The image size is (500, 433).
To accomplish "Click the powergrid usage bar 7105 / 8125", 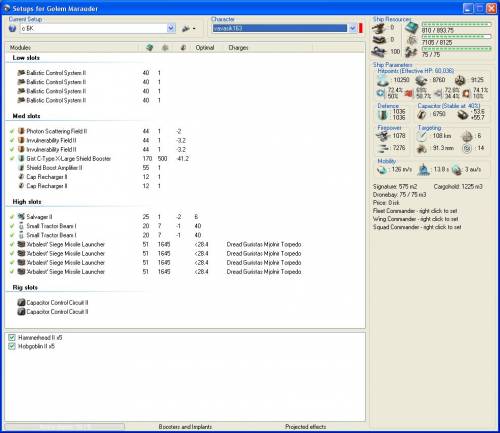I will 456,36.
